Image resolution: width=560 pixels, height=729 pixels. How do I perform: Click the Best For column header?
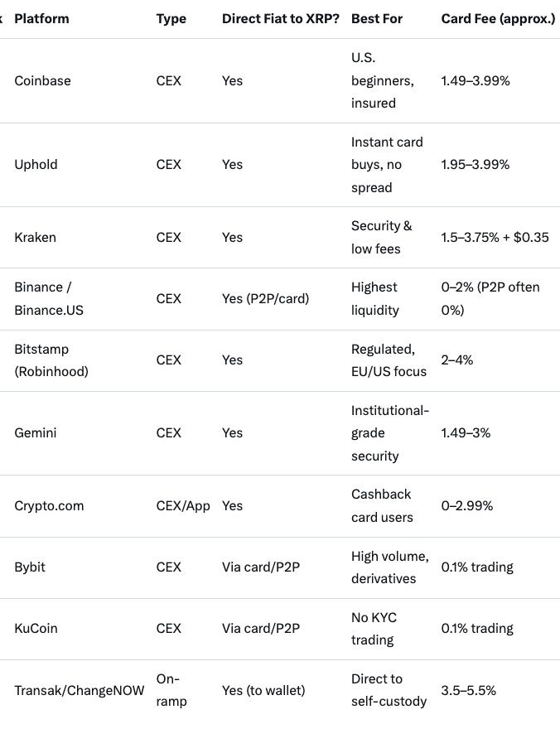(x=377, y=18)
